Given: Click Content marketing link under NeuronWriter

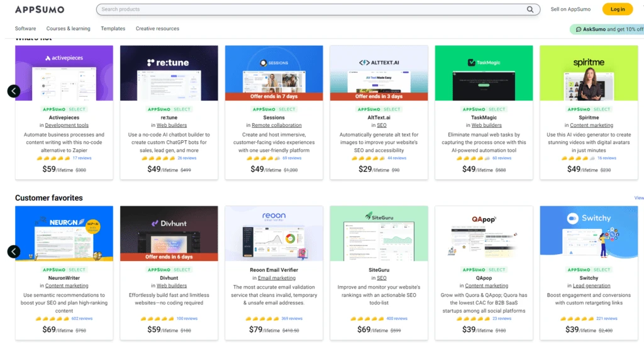Looking at the screenshot, I should (x=67, y=285).
